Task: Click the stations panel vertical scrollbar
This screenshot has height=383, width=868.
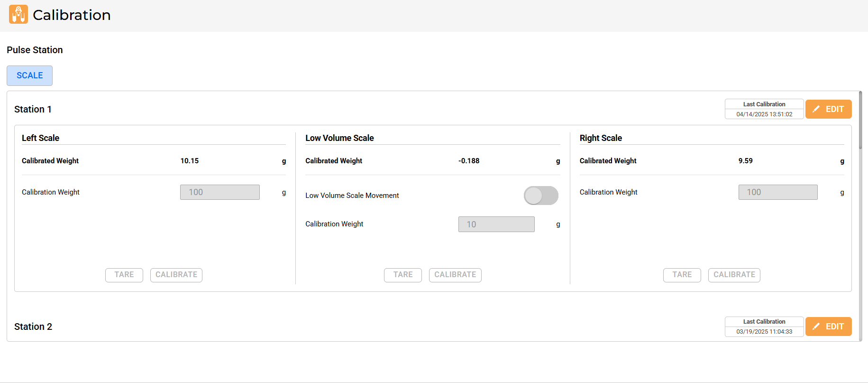Action: tap(860, 121)
